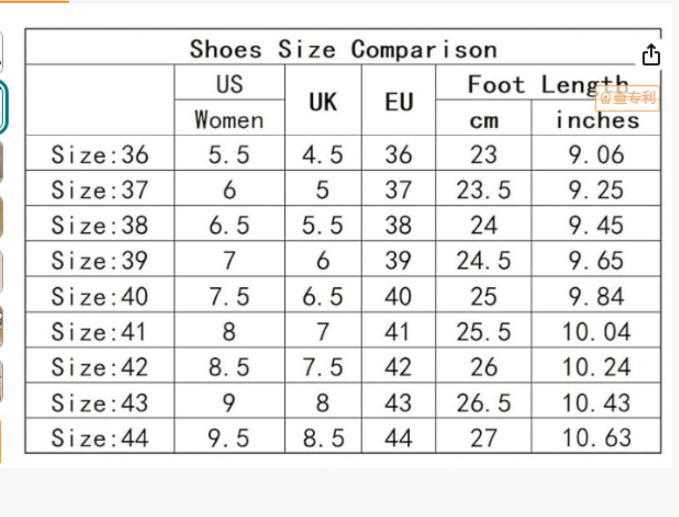Click the 23.5 cm cell
Viewport: 679px width, 517px height.
[x=483, y=190]
